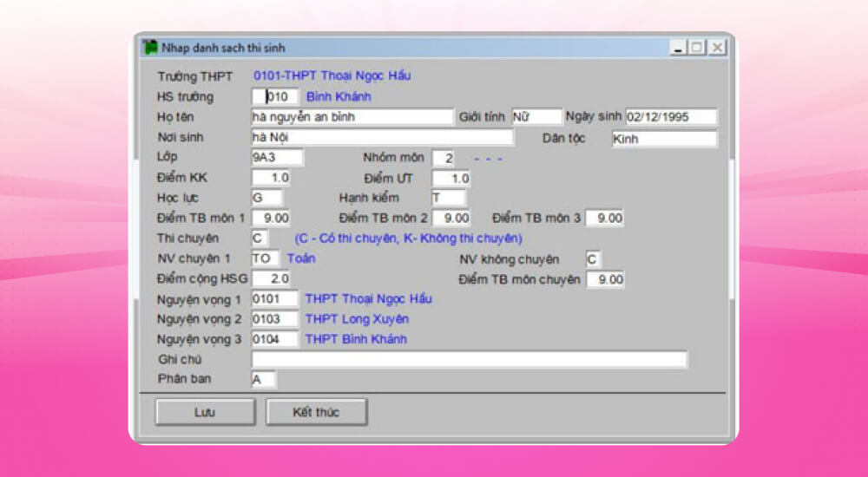Click the Ghi chú notes field
Viewport: 868px width, 477px height.
point(469,359)
